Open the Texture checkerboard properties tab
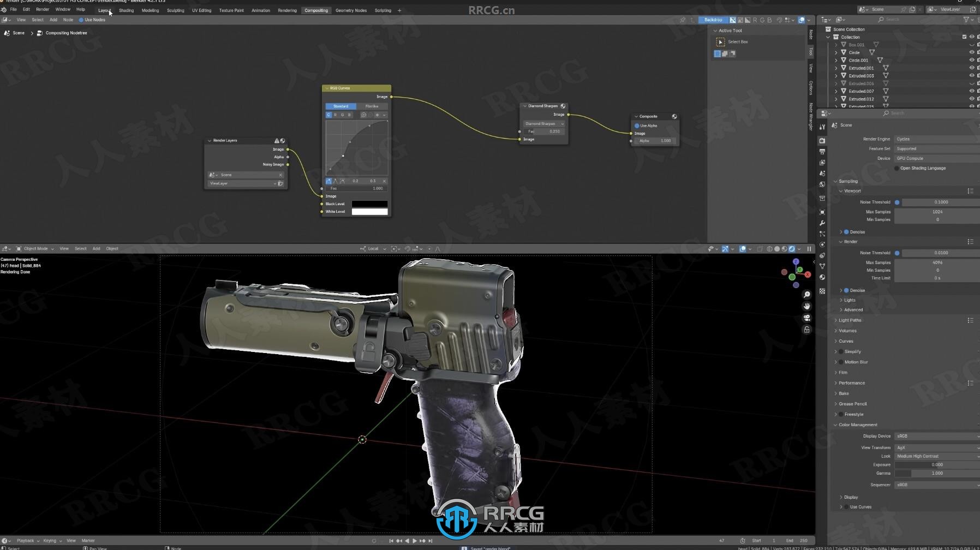This screenshot has height=550, width=980. (x=822, y=291)
